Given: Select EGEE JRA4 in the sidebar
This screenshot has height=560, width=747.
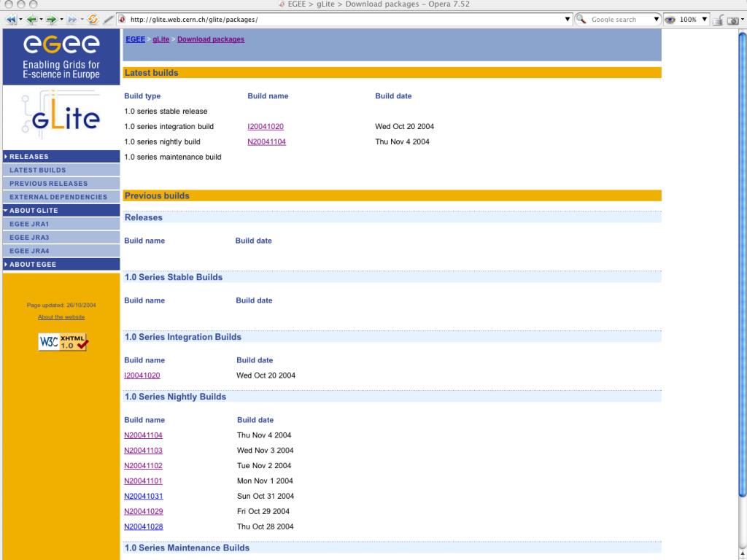Looking at the screenshot, I should (61, 251).
